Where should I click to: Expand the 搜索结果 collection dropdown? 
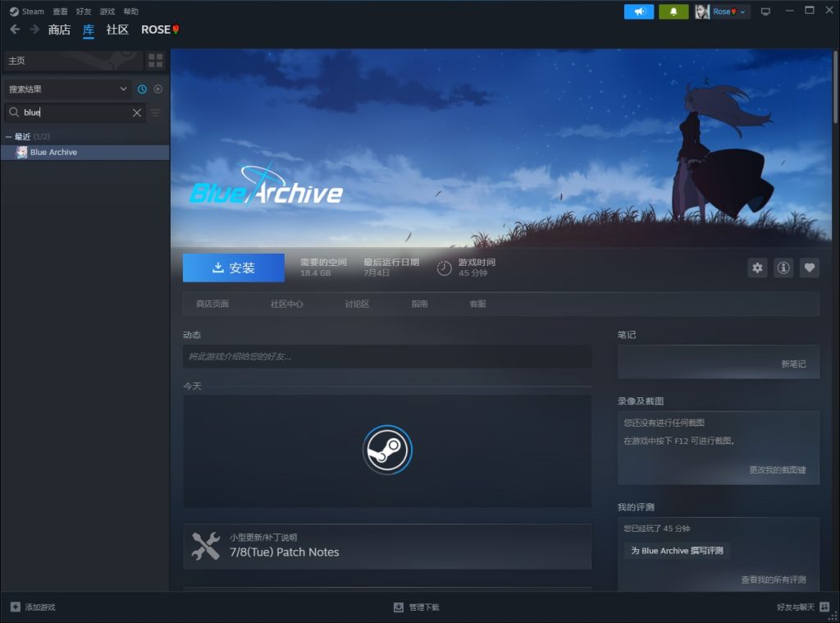tap(67, 89)
